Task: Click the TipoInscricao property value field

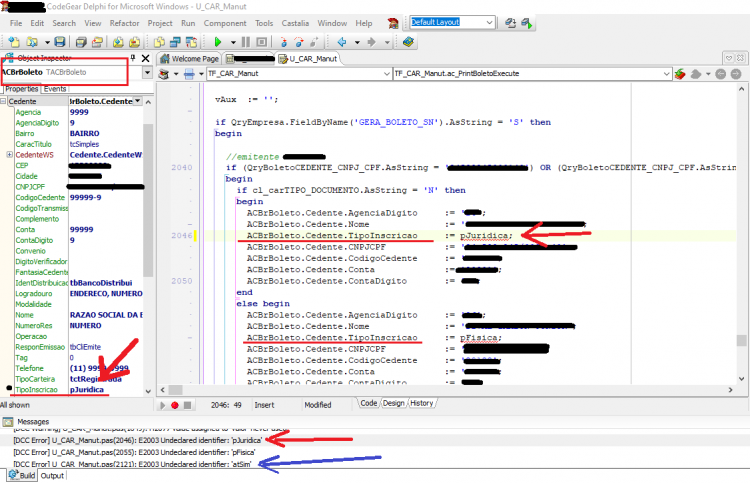Action: (x=106, y=390)
